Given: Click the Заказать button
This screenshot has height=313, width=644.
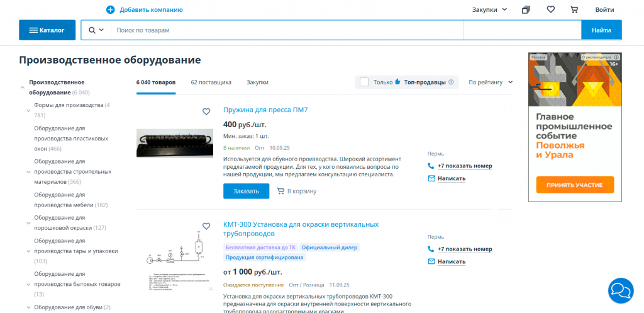Looking at the screenshot, I should (246, 191).
